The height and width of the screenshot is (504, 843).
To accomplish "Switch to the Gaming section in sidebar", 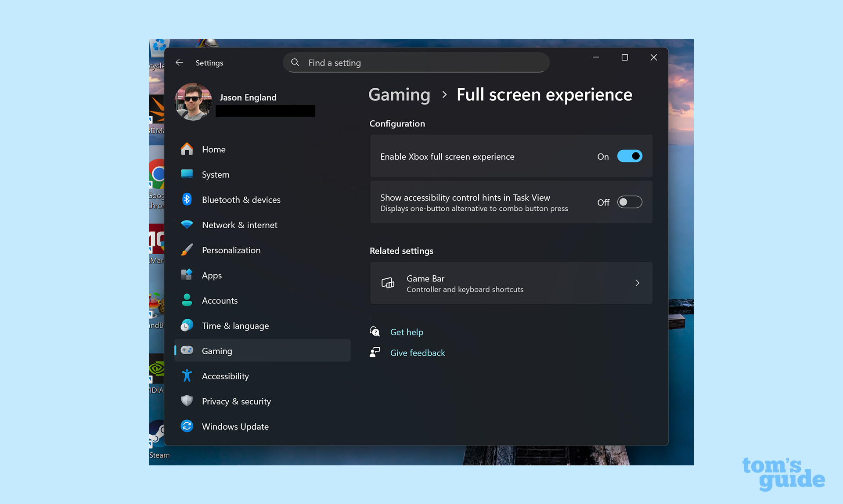I will point(217,350).
